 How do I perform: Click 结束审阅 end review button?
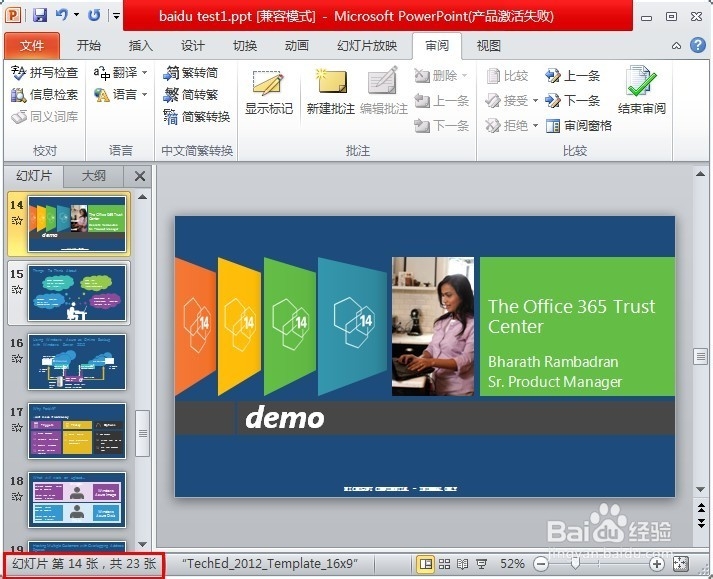pyautogui.click(x=642, y=90)
